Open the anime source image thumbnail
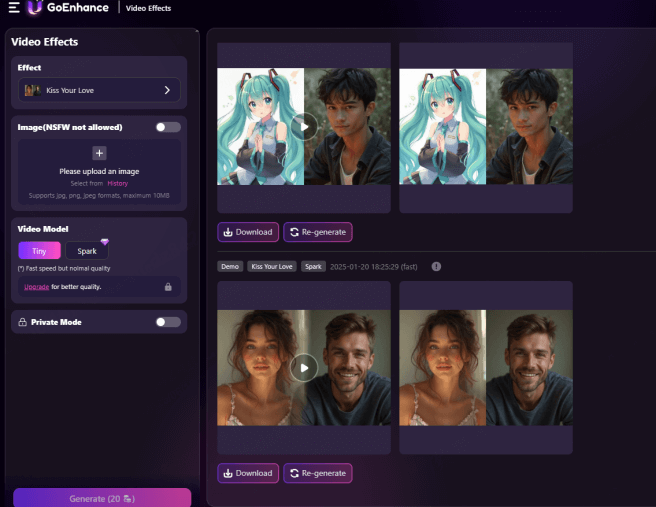656x507 pixels. click(x=486, y=127)
